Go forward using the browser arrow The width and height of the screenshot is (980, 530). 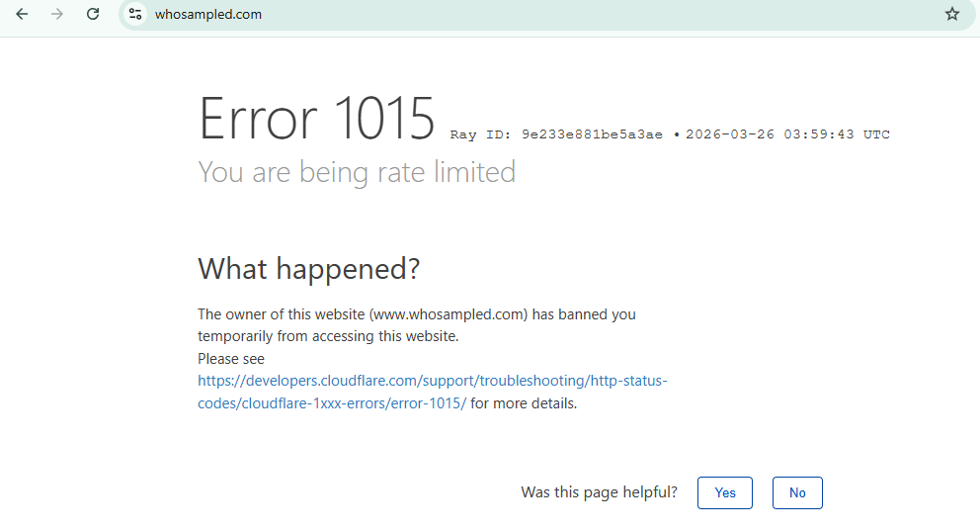[57, 14]
